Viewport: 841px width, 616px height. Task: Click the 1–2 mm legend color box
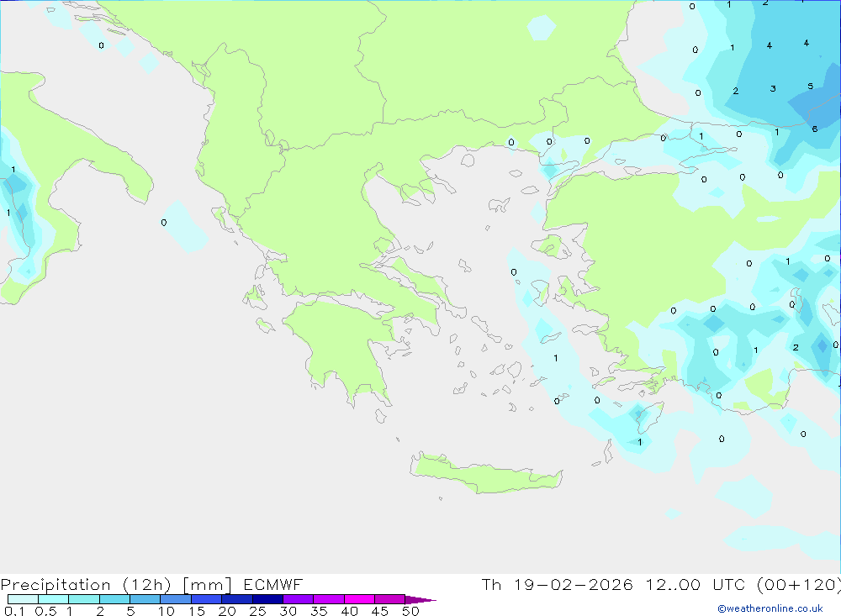83,599
